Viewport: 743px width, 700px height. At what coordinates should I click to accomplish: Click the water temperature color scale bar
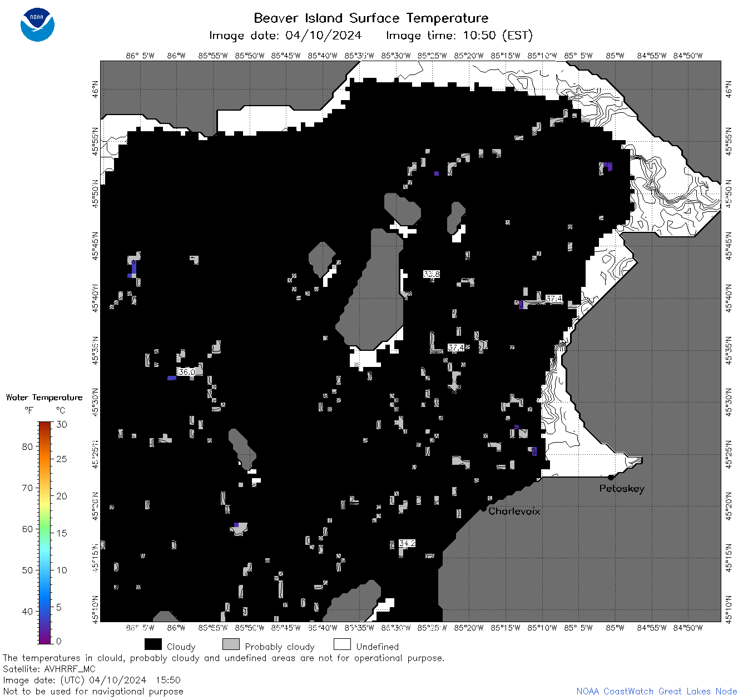pyautogui.click(x=45, y=533)
